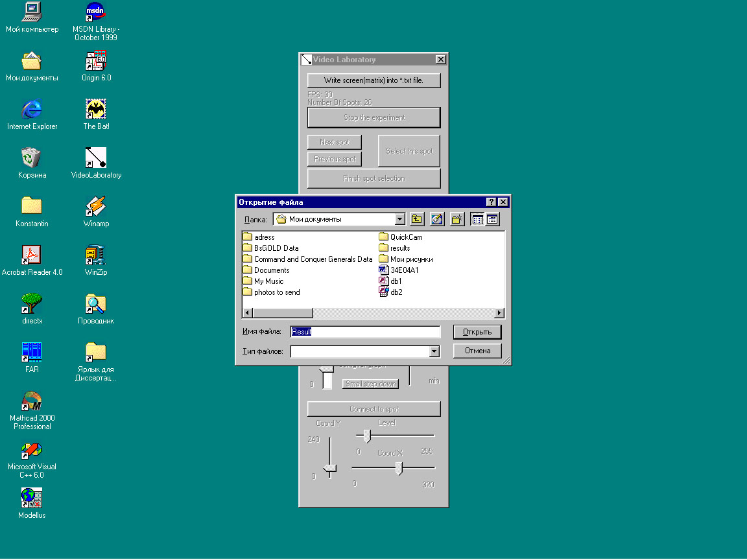The height and width of the screenshot is (560, 747).
Task: Go up one folder level
Action: click(x=417, y=219)
